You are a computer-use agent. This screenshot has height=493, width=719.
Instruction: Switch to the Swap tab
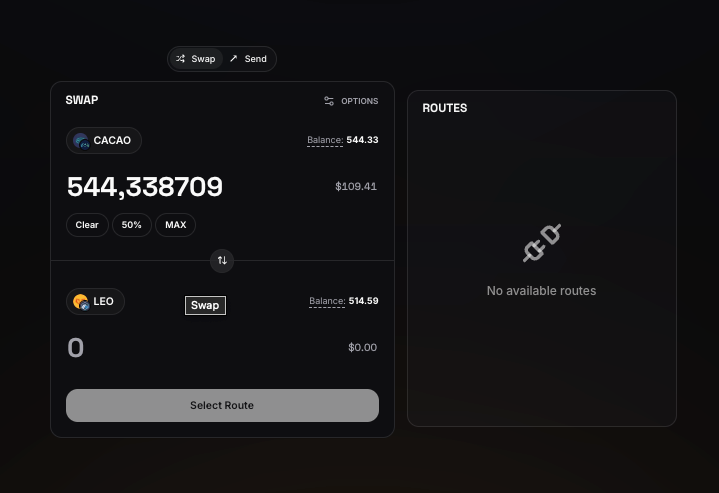click(196, 59)
